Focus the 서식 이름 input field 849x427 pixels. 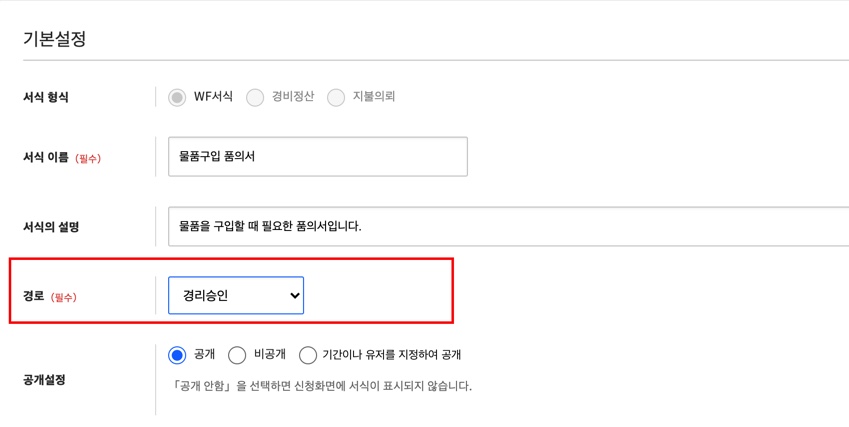click(317, 157)
